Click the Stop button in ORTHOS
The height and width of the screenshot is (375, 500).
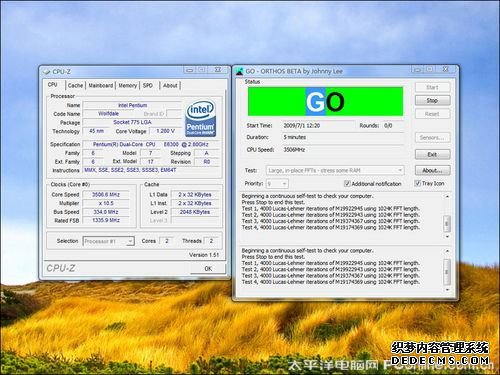click(x=432, y=100)
